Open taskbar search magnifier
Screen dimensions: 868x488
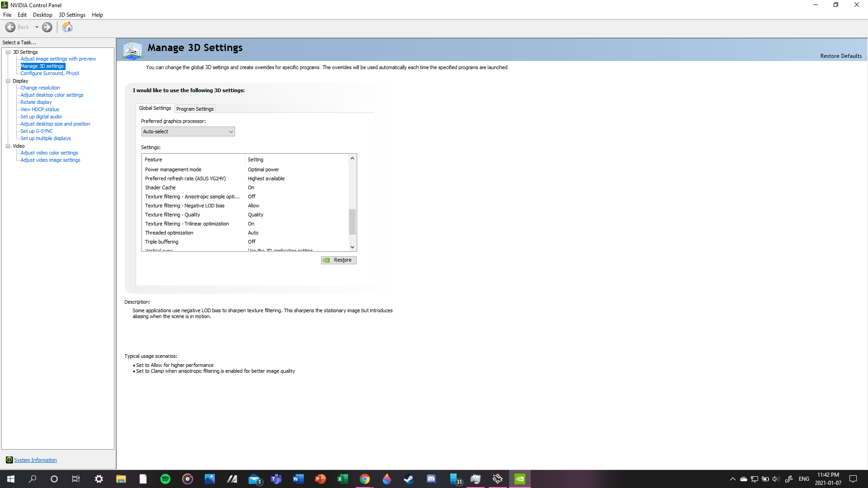33,479
